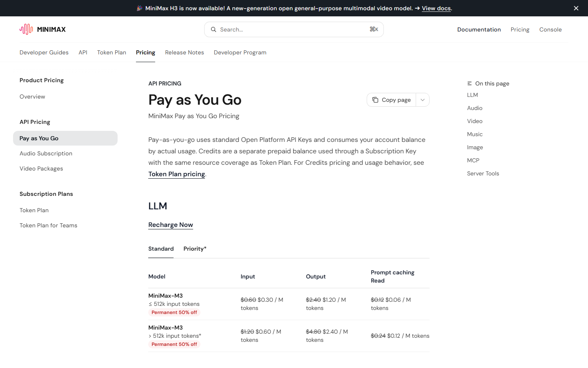The height and width of the screenshot is (368, 588).
Task: Click the Pay as You Go heading
Action: pos(195,100)
